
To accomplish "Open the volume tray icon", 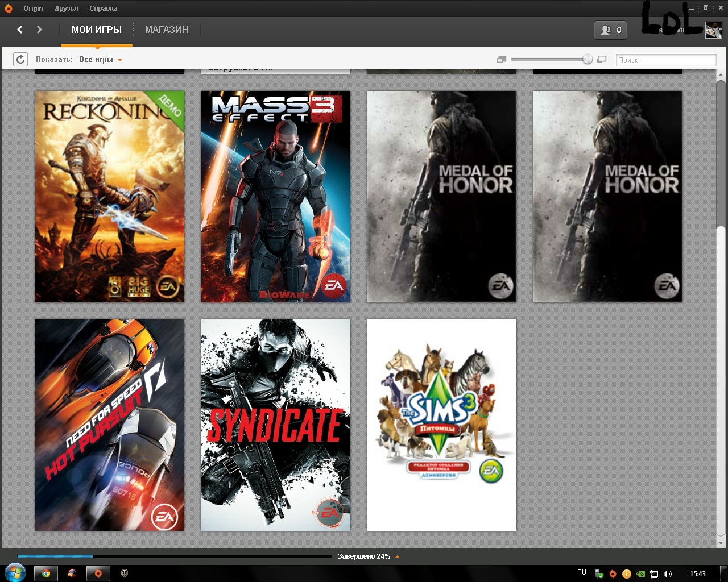I will tap(668, 574).
